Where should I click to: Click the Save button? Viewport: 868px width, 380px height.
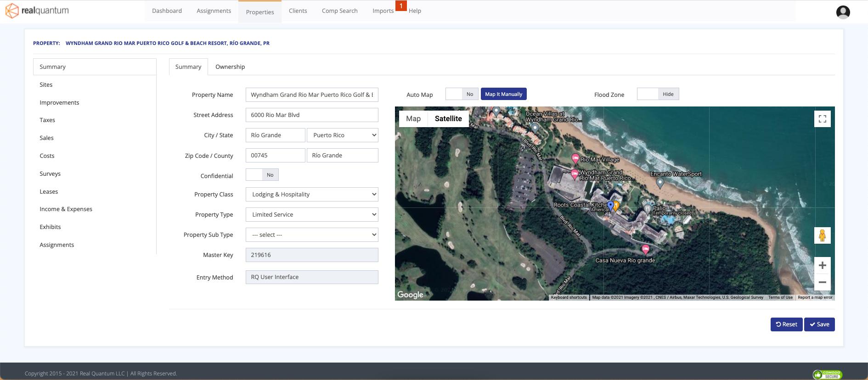pos(819,324)
